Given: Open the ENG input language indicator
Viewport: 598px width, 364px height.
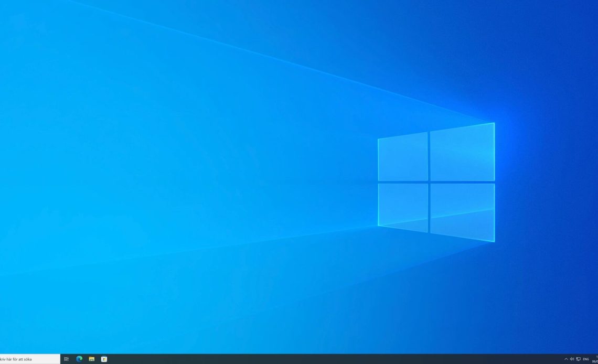Looking at the screenshot, I should (586, 359).
